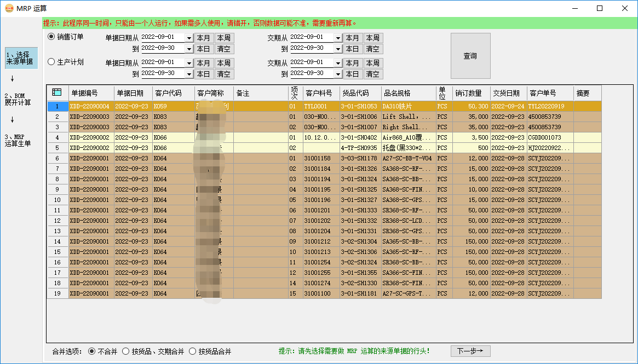Click customer part number 31001212

(321, 241)
